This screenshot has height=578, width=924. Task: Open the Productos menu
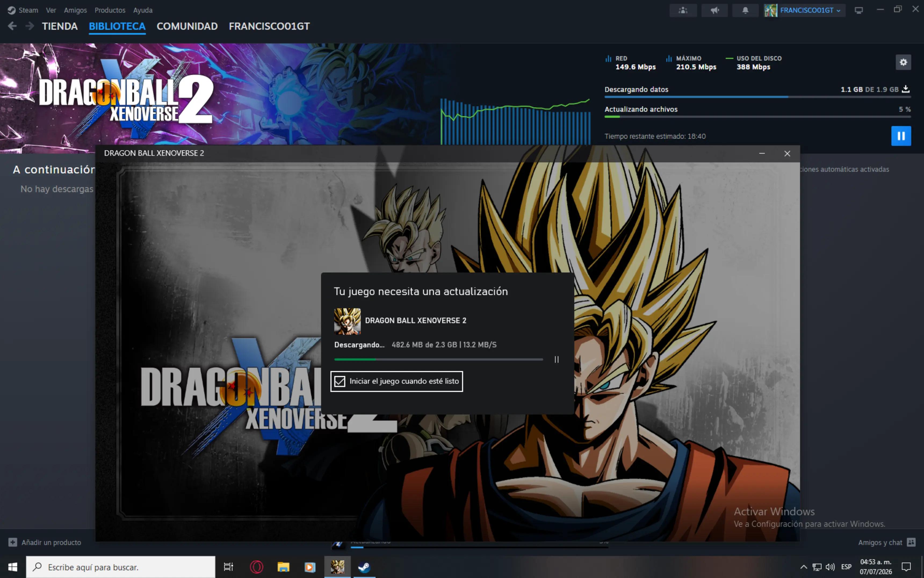[110, 10]
